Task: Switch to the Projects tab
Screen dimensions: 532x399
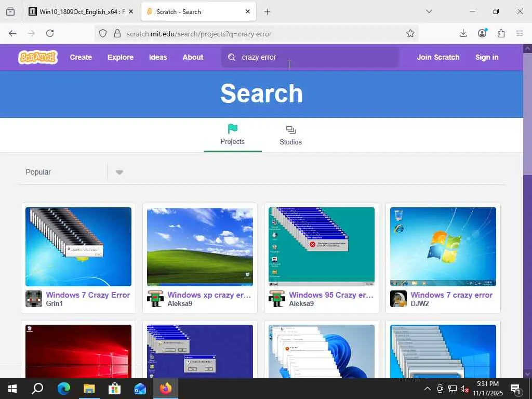Action: click(x=232, y=135)
